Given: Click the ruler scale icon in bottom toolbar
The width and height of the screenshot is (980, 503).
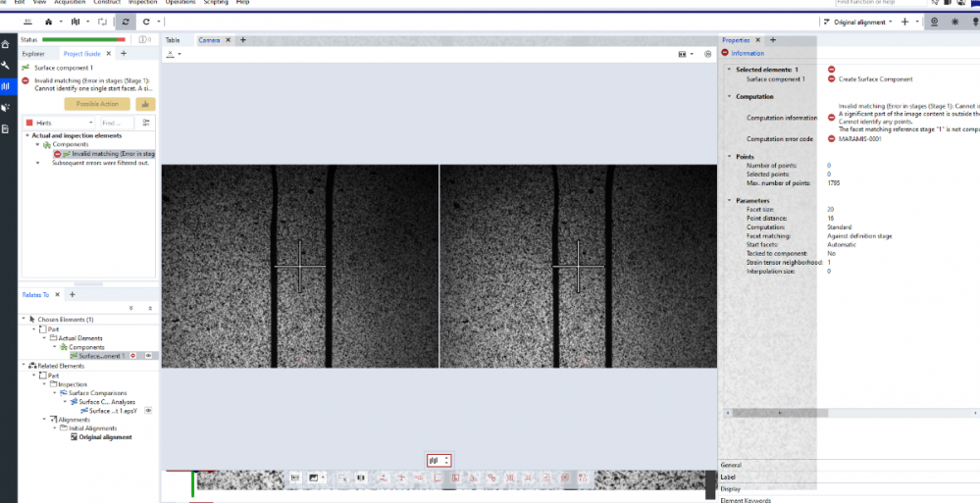Looking at the screenshot, I should [x=295, y=478].
